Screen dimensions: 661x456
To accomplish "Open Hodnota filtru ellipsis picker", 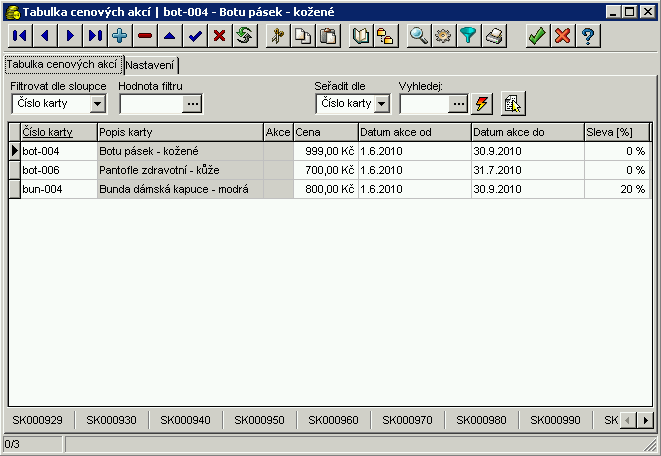I will 193,103.
